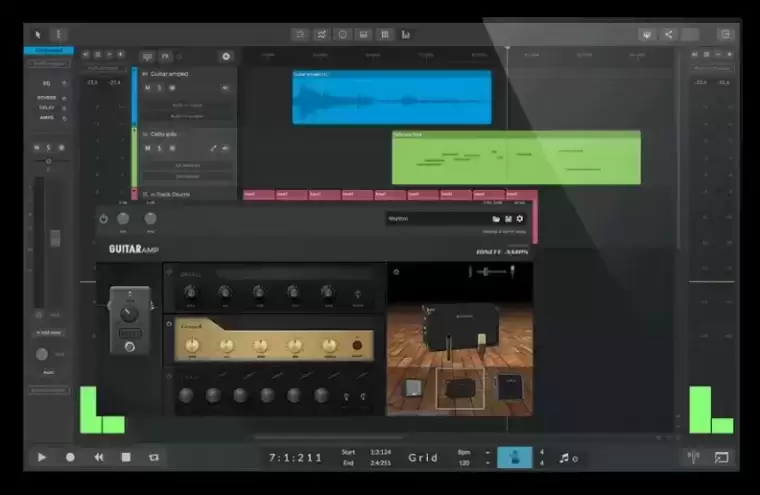
Task: Toggle the EQ power button
Action: (64, 83)
